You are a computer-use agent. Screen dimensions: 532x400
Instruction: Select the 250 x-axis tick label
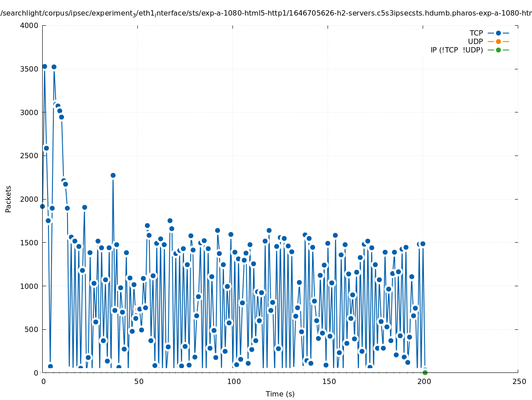click(518, 382)
